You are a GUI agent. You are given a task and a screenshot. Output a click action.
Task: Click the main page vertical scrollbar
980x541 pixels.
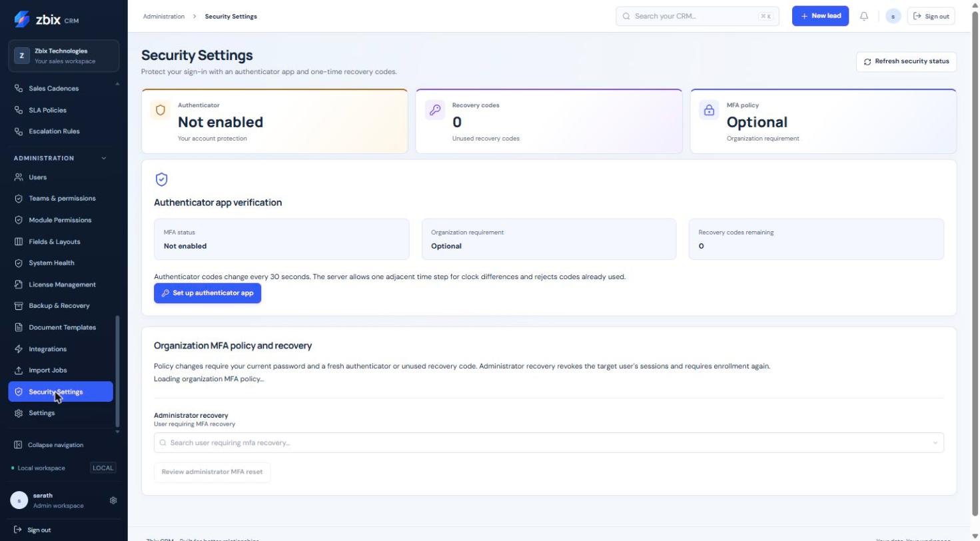click(x=975, y=263)
